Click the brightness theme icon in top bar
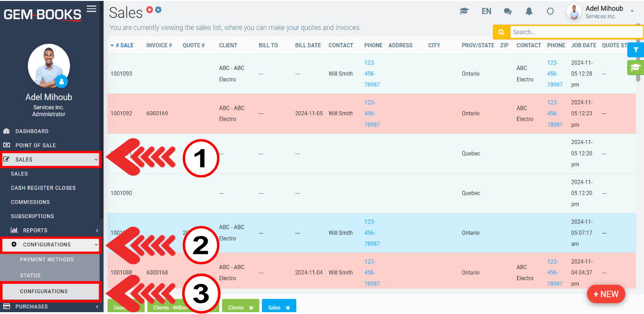The width and height of the screenshot is (644, 314). [x=550, y=12]
